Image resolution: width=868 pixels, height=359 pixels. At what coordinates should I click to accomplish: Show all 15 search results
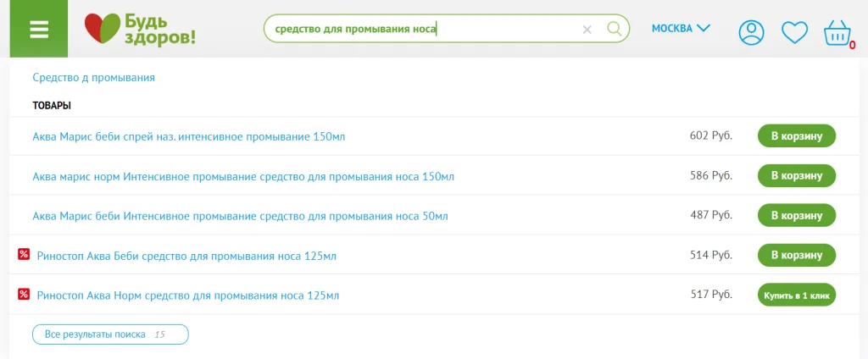(110, 334)
